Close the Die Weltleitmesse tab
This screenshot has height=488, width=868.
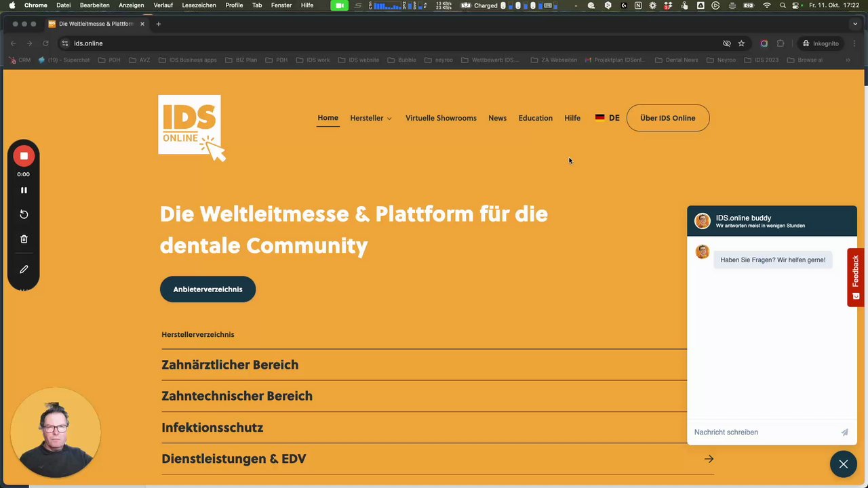[x=142, y=24]
